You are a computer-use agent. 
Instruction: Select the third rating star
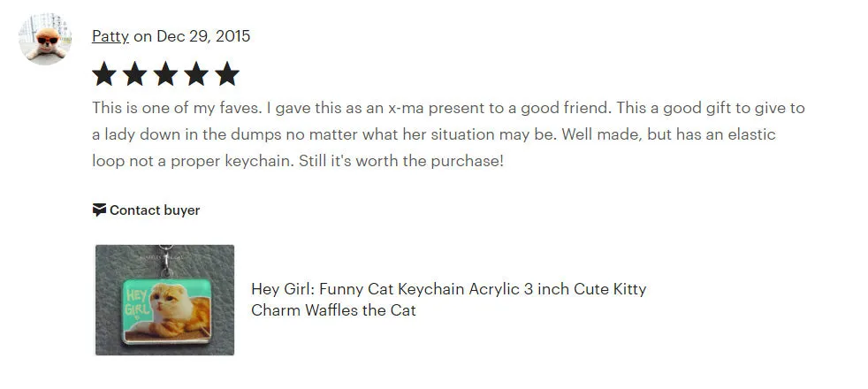[165, 74]
